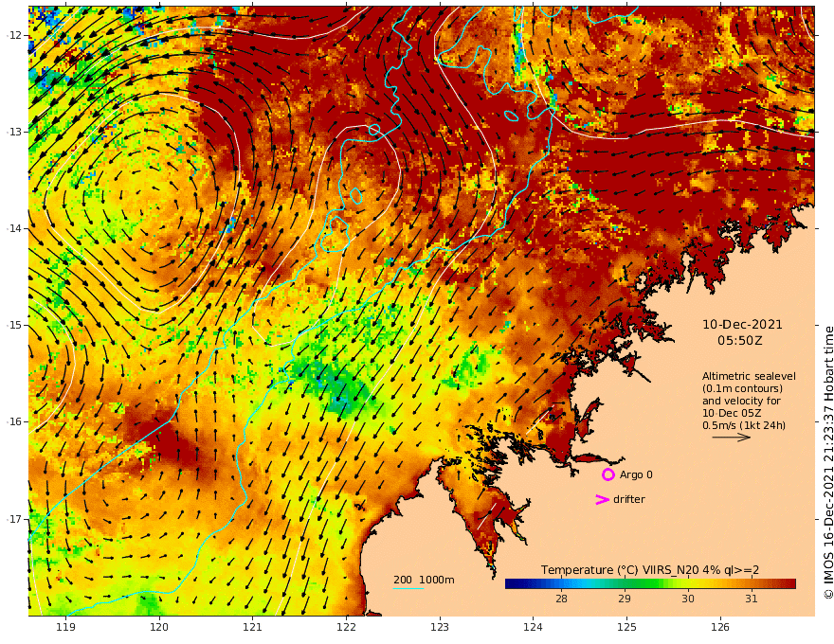Click the 'and velocity for' caption line

coord(741,401)
